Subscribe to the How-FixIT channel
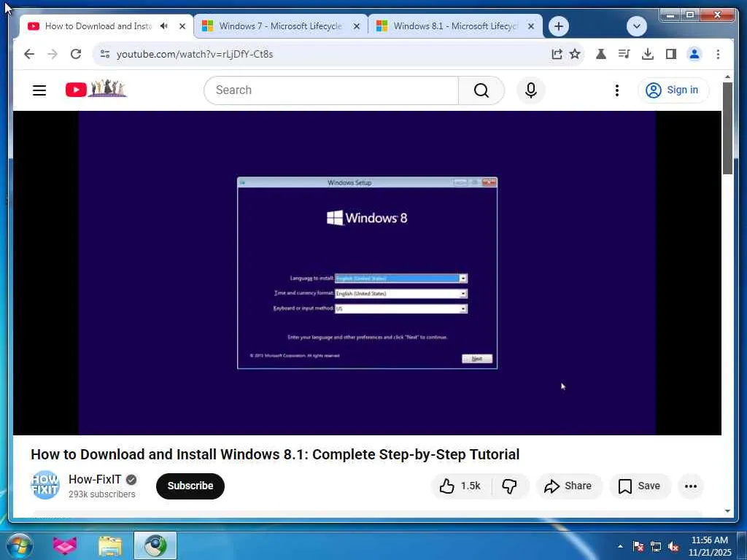 190,486
